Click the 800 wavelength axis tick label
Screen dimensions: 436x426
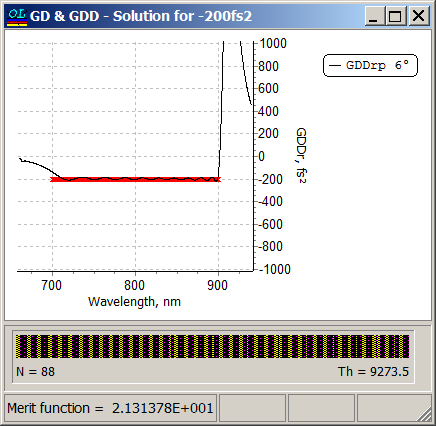[x=134, y=285]
